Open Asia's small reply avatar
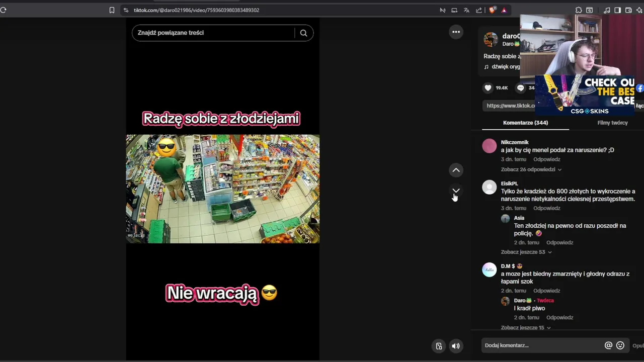 point(505,218)
